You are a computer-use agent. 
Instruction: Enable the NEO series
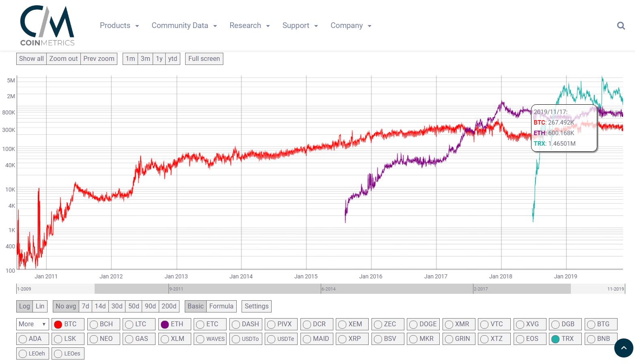(x=104, y=339)
